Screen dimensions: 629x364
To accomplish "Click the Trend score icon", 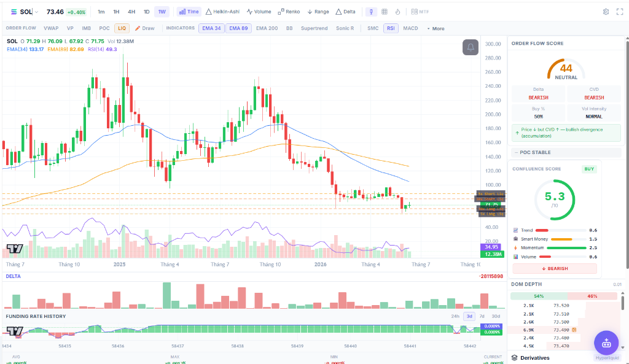I will [516, 230].
